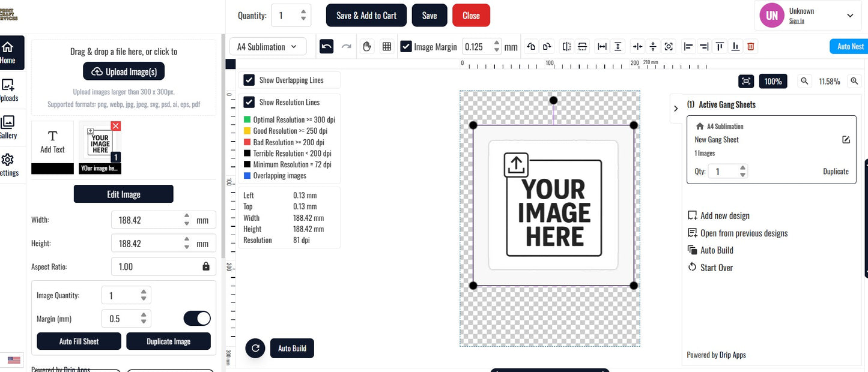The height and width of the screenshot is (372, 868).
Task: Click the Edit Image button
Action: point(124,194)
